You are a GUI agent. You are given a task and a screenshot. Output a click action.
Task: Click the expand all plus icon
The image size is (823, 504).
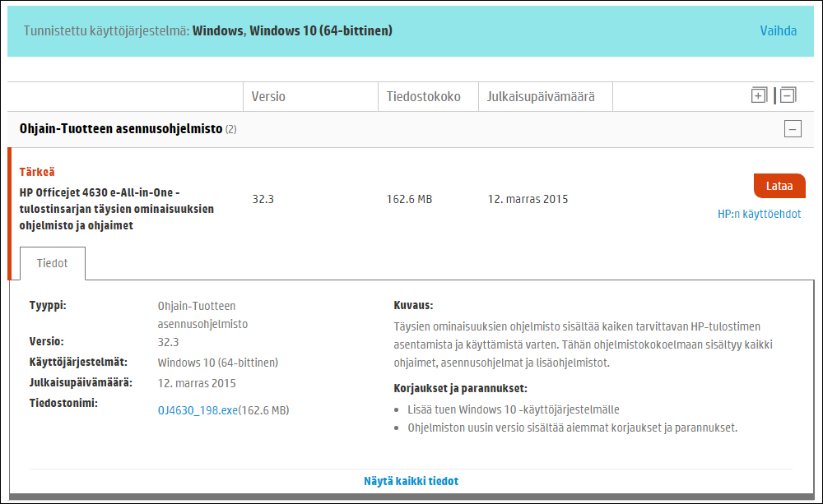pyautogui.click(x=759, y=95)
